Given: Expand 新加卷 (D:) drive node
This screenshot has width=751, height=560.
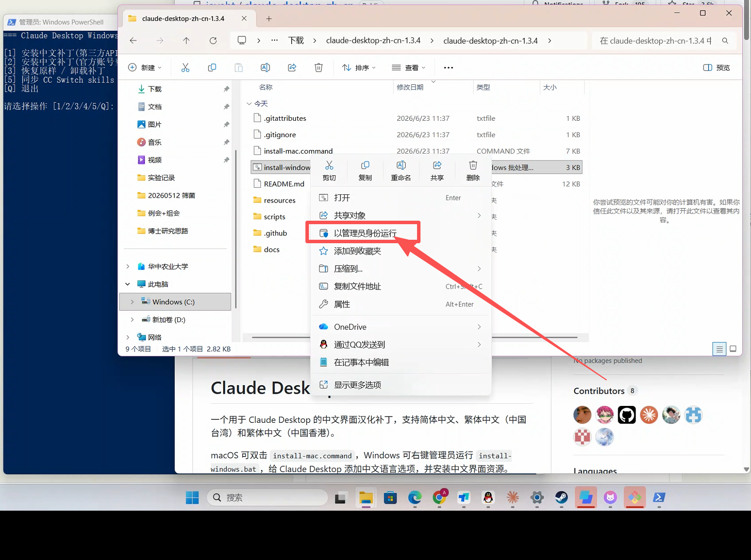Looking at the screenshot, I should pos(132,320).
